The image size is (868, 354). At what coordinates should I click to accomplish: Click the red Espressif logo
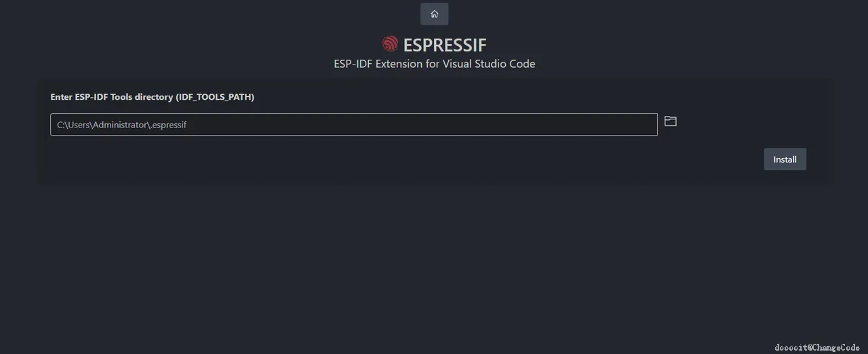point(390,44)
